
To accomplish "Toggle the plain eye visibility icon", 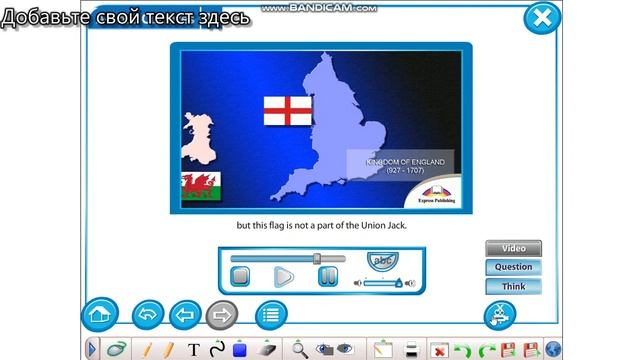I will (x=345, y=349).
